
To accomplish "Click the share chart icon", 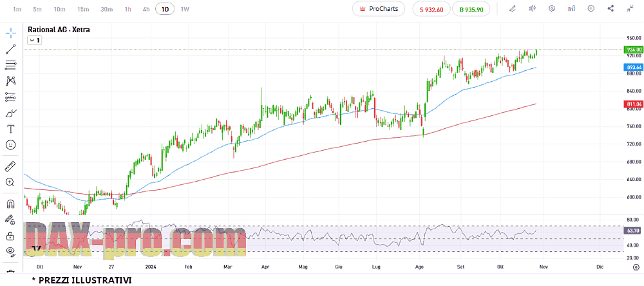I will point(611,8).
